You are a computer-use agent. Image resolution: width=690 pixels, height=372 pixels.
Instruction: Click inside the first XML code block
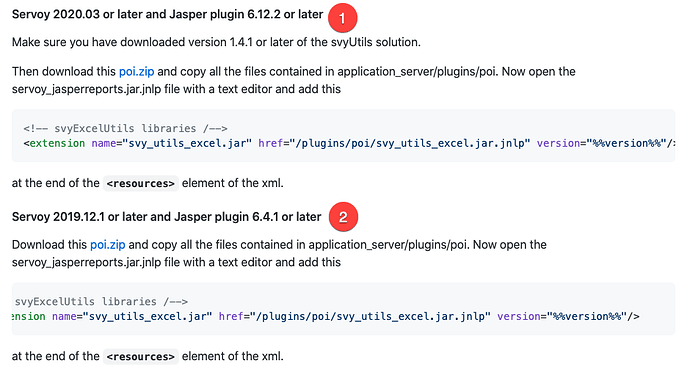(343, 136)
